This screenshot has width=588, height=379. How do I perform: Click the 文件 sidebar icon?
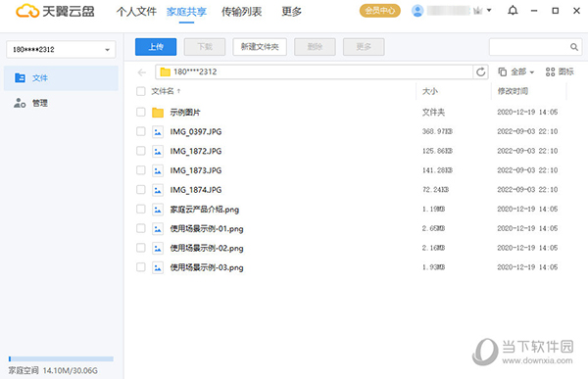(x=20, y=77)
